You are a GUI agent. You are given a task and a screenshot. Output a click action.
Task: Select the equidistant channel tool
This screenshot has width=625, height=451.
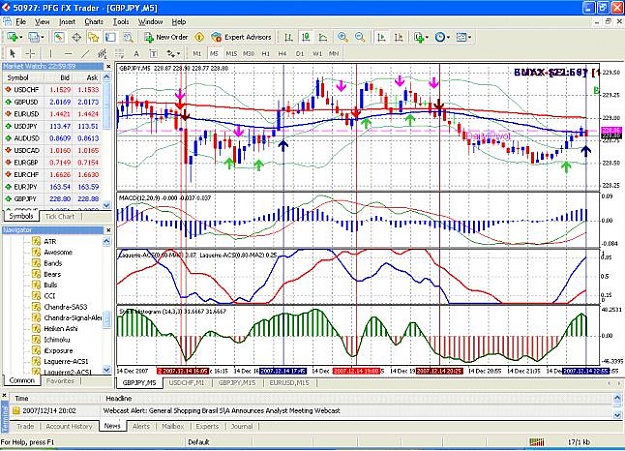point(102,53)
